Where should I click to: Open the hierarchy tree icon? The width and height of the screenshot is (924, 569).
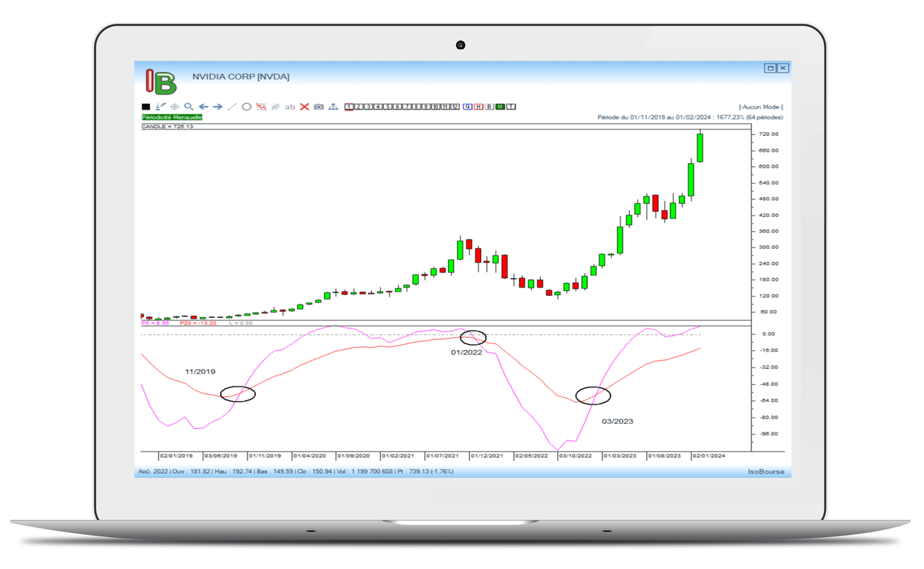pyautogui.click(x=333, y=107)
